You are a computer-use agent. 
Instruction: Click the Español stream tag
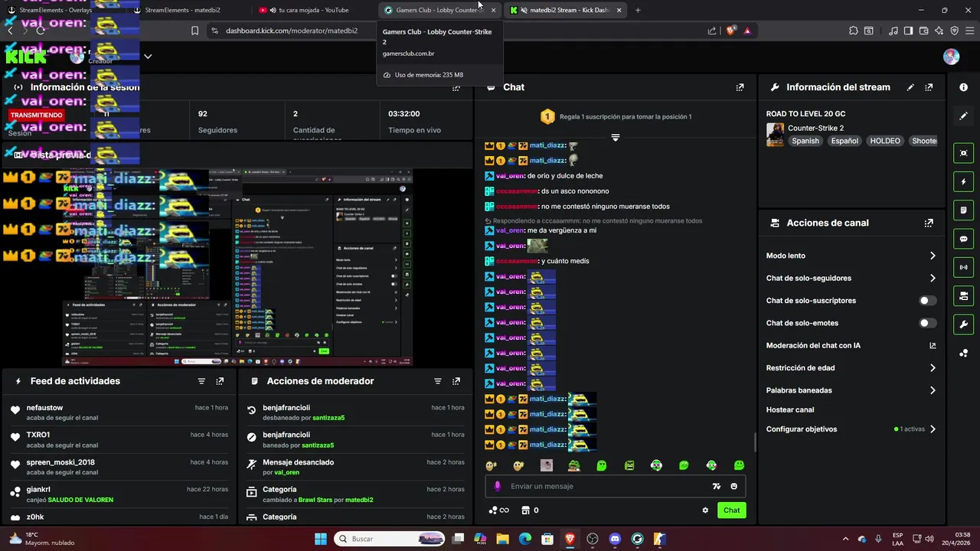[x=844, y=141]
